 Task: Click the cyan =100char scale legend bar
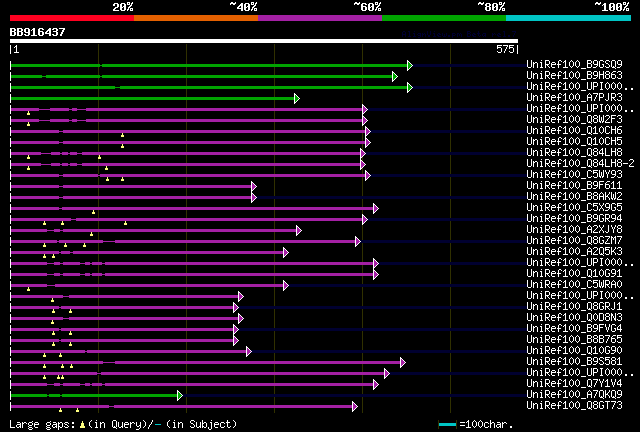click(447, 425)
